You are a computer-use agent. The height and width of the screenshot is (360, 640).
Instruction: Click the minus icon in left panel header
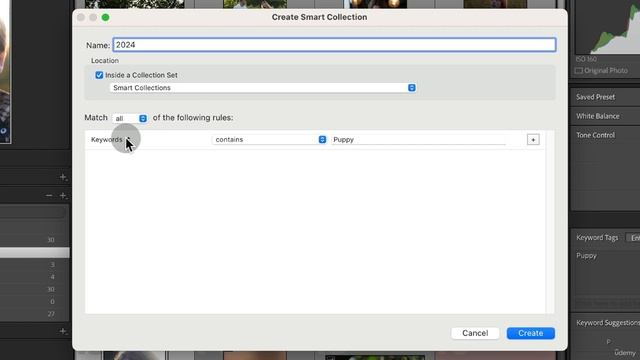coord(49,196)
